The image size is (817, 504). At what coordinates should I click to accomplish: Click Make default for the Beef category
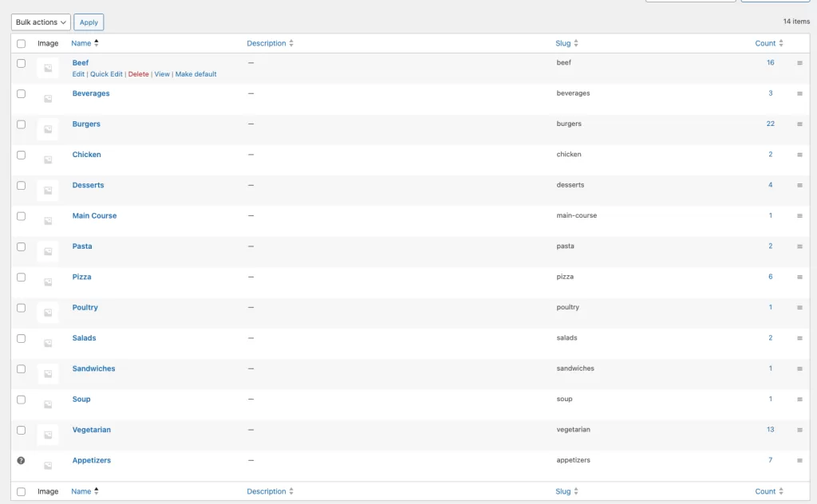click(x=196, y=73)
